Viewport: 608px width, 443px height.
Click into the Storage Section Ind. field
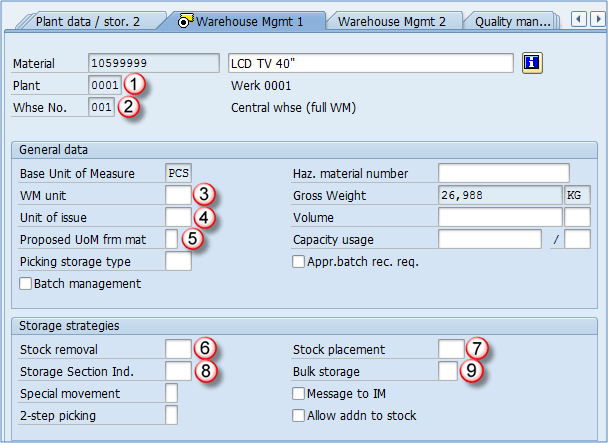[x=177, y=371]
